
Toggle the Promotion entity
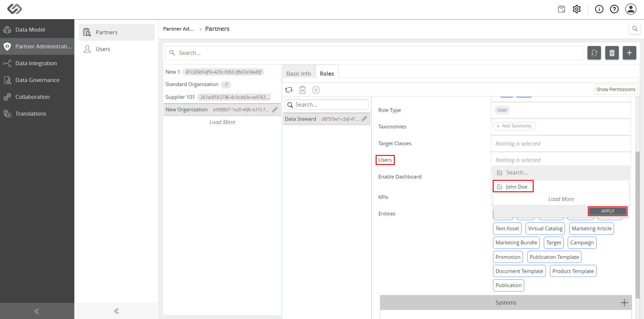coord(508,257)
